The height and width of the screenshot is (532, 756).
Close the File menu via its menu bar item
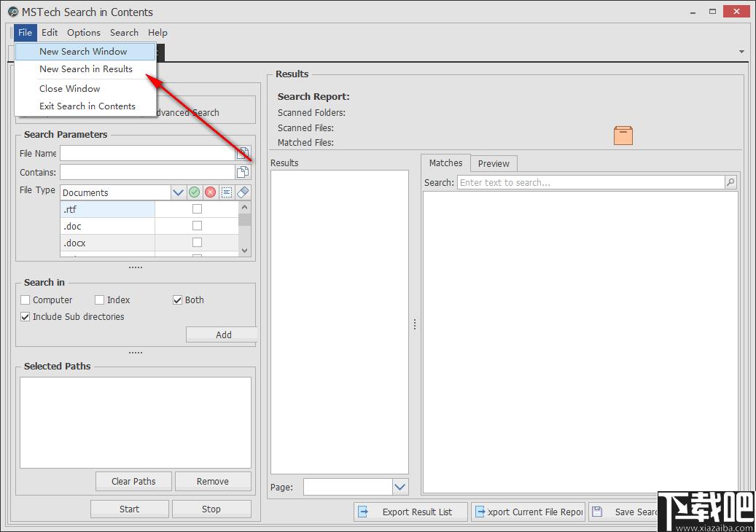(x=25, y=32)
